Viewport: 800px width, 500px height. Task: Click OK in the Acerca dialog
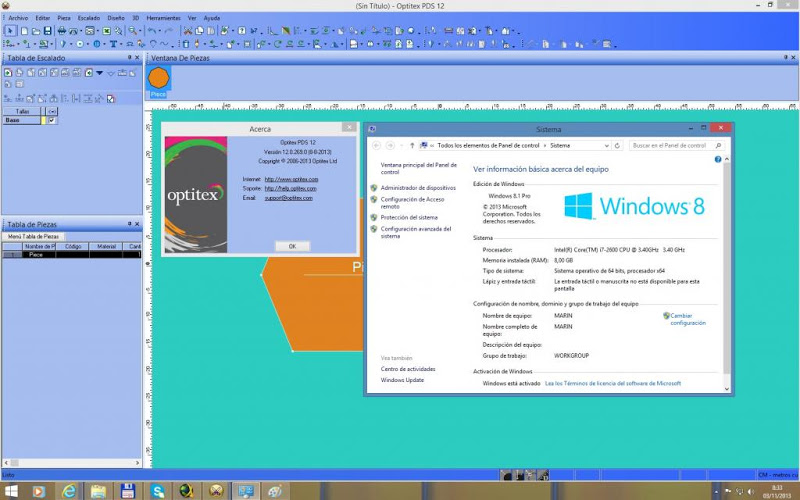(x=292, y=246)
